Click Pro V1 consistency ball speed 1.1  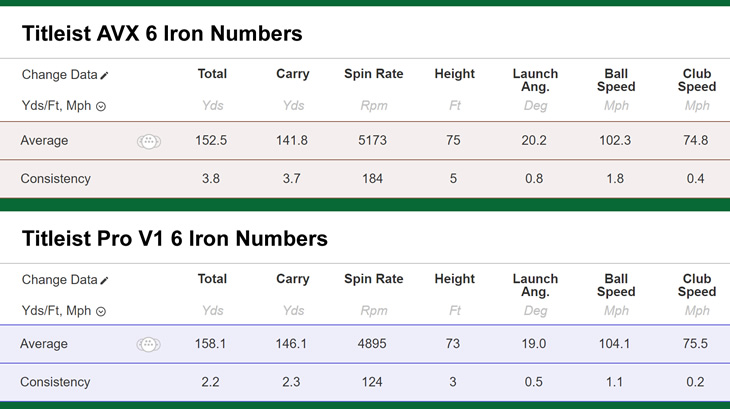614,382
